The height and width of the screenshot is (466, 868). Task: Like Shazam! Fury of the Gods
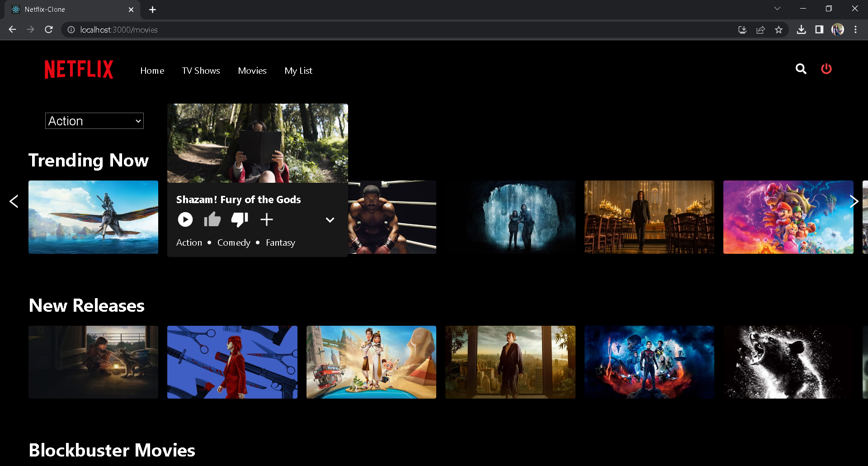[212, 219]
